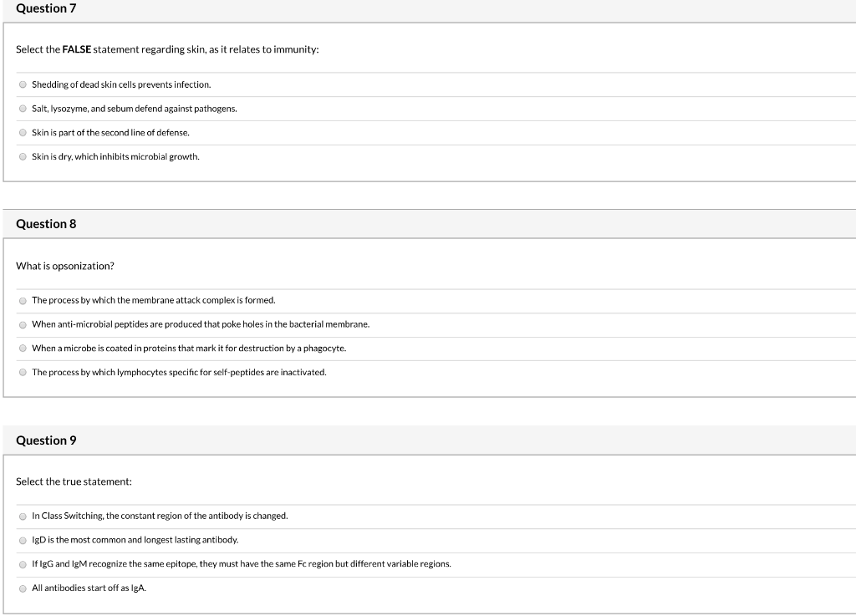Select membrane attack complex answer for opsonization

pyautogui.click(x=23, y=301)
